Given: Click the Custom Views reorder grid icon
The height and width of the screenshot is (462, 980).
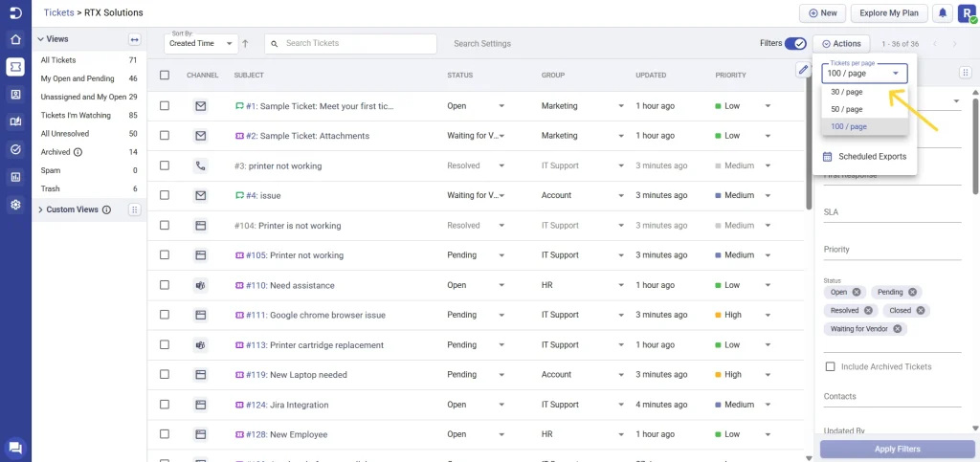Looking at the screenshot, I should (134, 209).
